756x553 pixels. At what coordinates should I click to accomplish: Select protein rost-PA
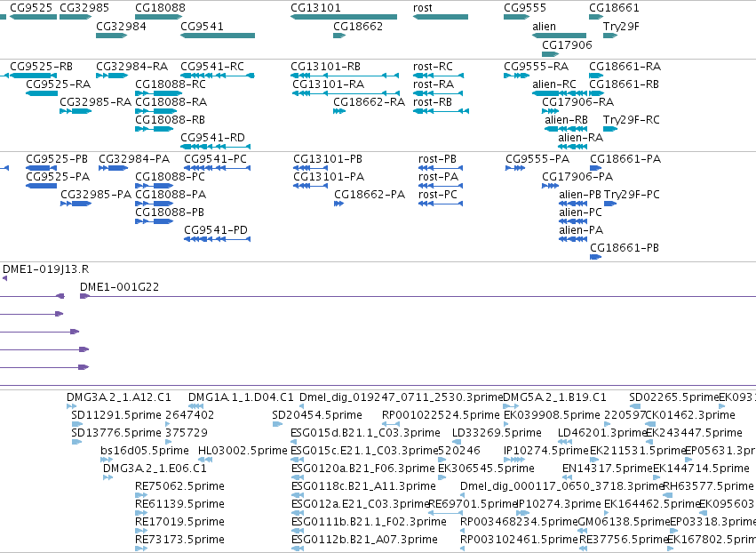pyautogui.click(x=441, y=186)
